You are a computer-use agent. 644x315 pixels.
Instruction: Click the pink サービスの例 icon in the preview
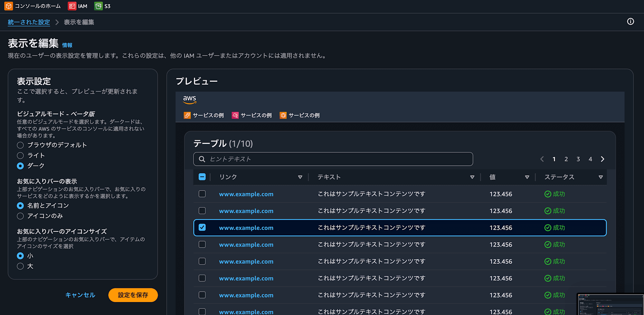235,115
